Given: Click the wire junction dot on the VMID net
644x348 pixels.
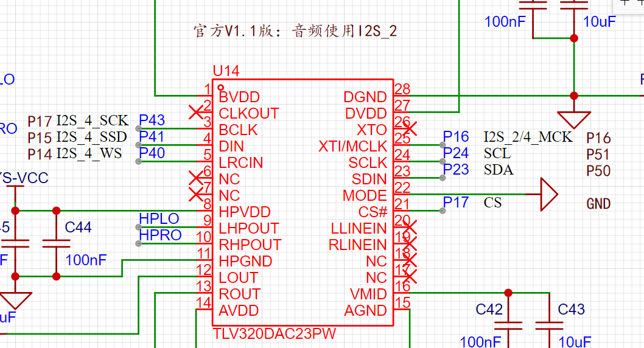Looking at the screenshot, I should 508,293.
